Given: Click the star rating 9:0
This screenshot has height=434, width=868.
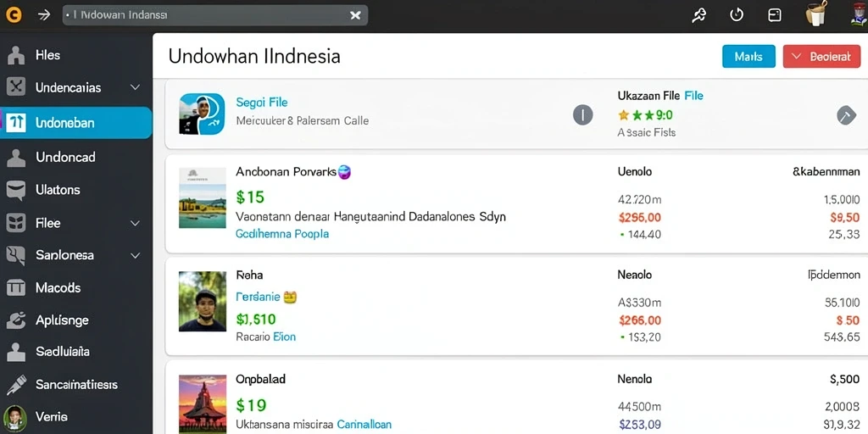Looking at the screenshot, I should pos(645,115).
